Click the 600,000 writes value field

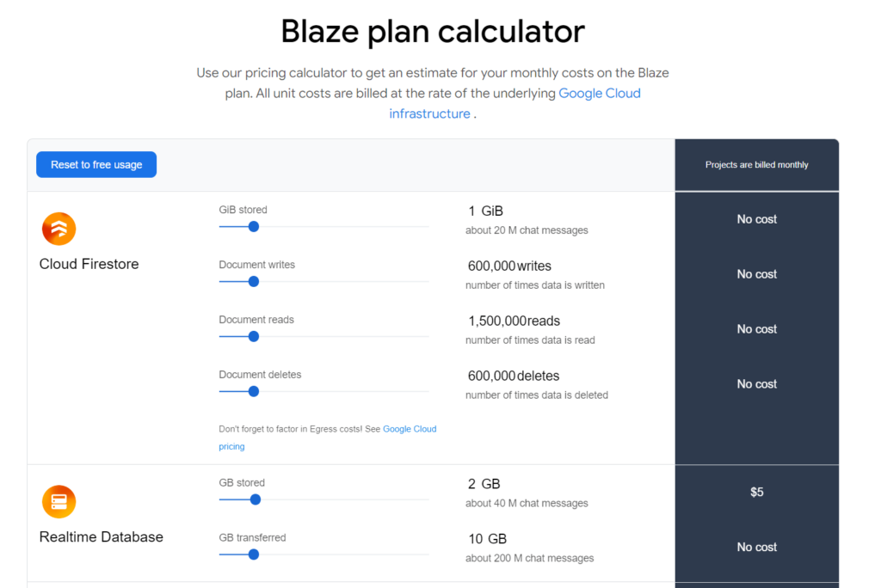491,266
